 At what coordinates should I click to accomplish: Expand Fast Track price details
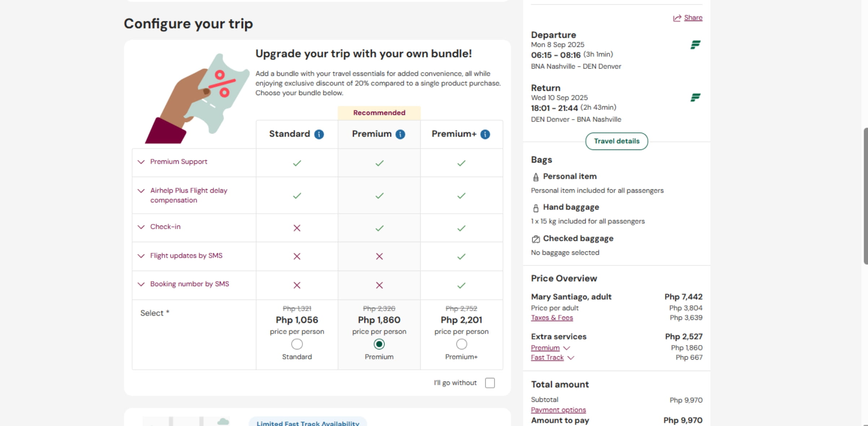click(570, 358)
